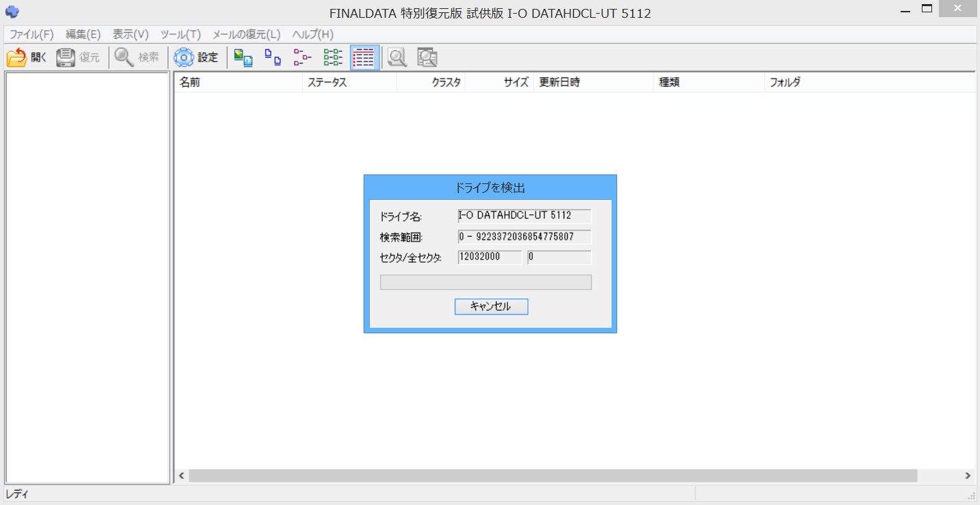980x505 pixels.
Task: Select the small icons (magenta) view button
Action: (303, 58)
